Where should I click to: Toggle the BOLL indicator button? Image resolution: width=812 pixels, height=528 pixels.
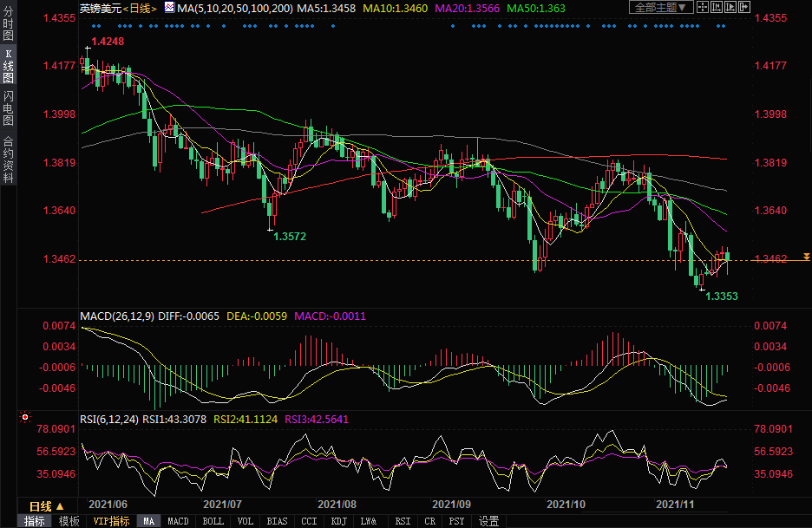tap(212, 521)
